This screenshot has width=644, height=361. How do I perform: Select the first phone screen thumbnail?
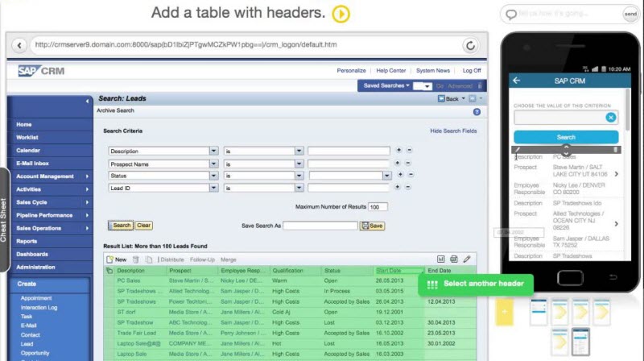point(539,312)
